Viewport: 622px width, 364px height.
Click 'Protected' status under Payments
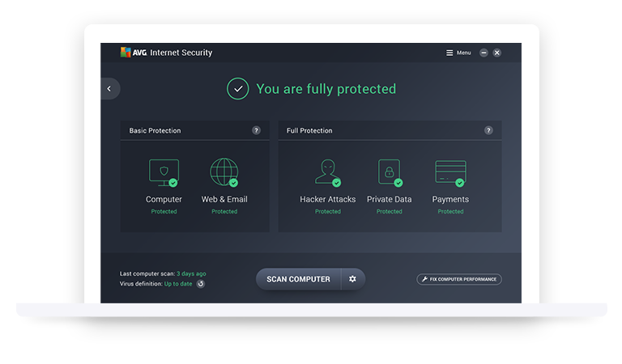coord(450,211)
